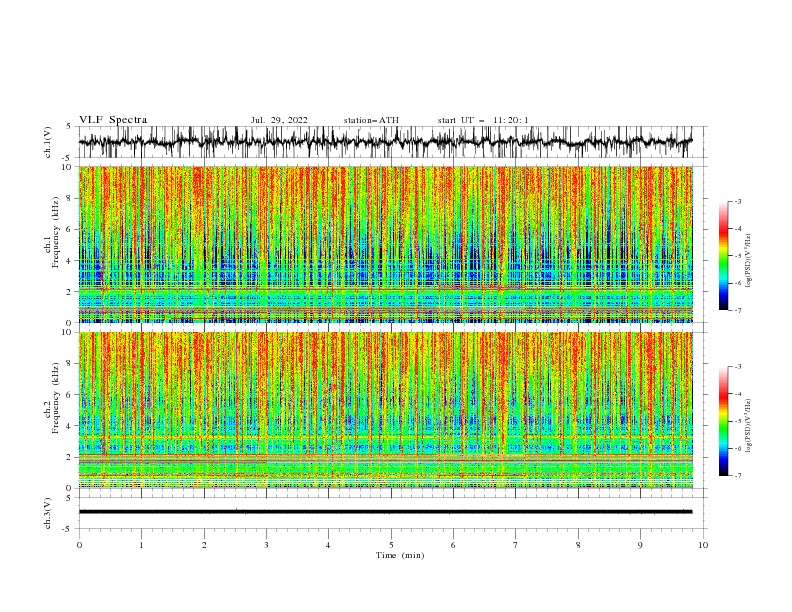Click the '6' kHz tick on ch.2 axis
The height and width of the screenshot is (612, 792).
(71, 394)
